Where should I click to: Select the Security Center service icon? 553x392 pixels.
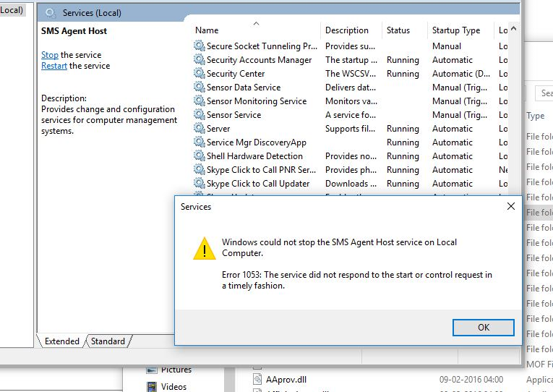[x=199, y=74]
